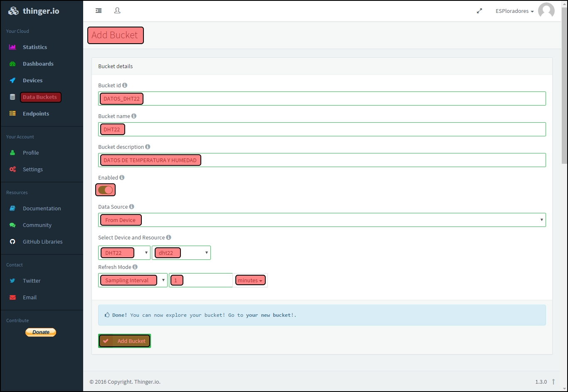
Task: Click the Profile person icon
Action: (12, 153)
